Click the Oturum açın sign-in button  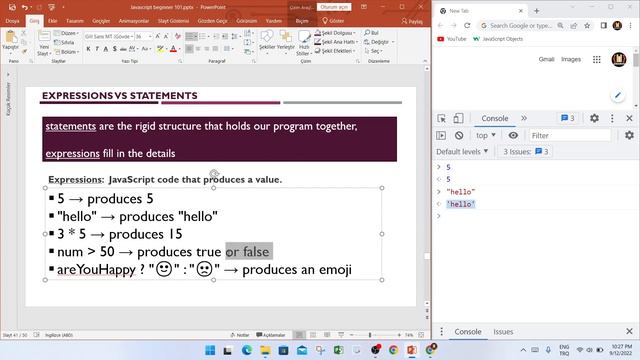pos(334,7)
